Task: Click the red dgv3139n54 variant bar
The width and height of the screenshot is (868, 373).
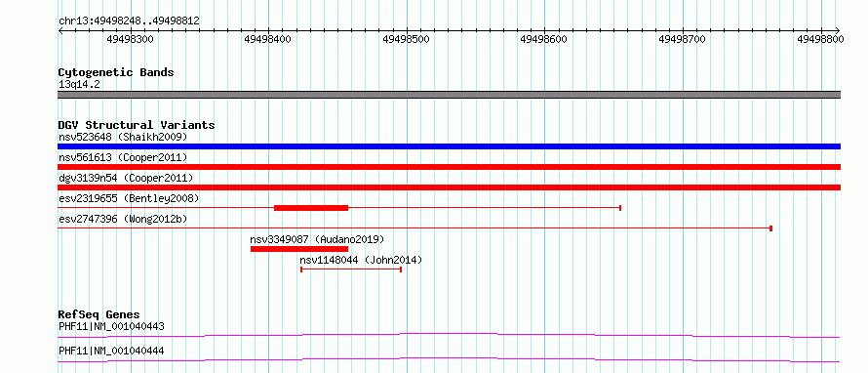Action: click(x=449, y=187)
